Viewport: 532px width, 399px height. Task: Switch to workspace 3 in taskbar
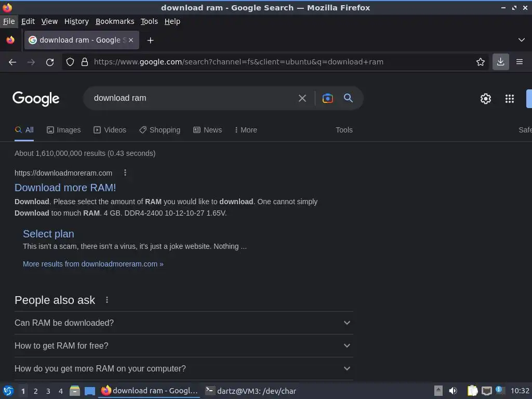pyautogui.click(x=48, y=391)
